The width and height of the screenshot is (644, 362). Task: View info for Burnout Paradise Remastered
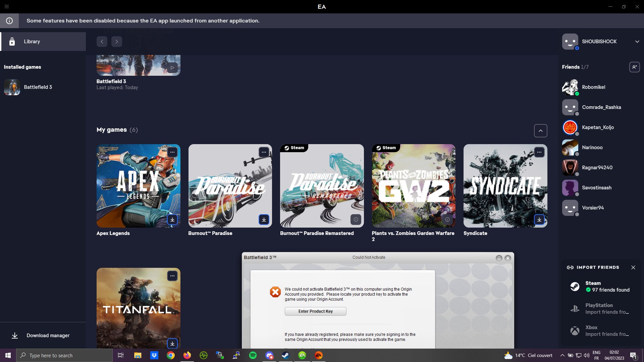[x=356, y=220]
